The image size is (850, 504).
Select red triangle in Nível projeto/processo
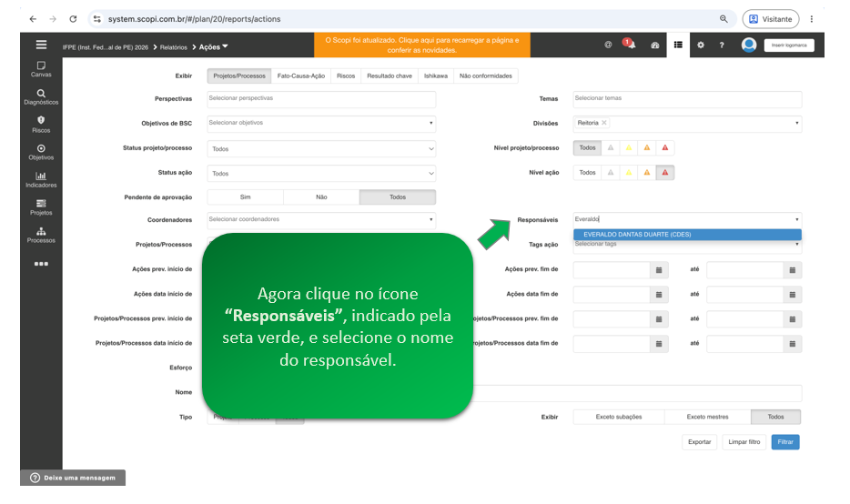click(x=665, y=148)
